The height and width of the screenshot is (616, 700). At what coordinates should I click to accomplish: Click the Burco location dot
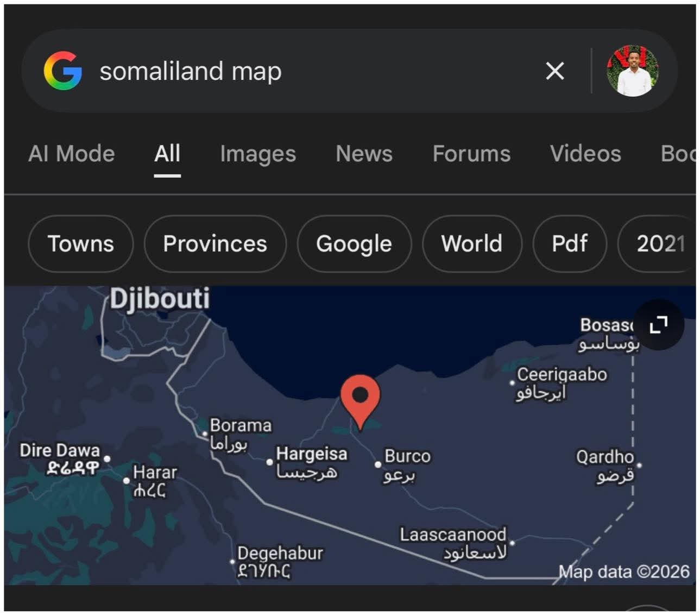(x=379, y=464)
